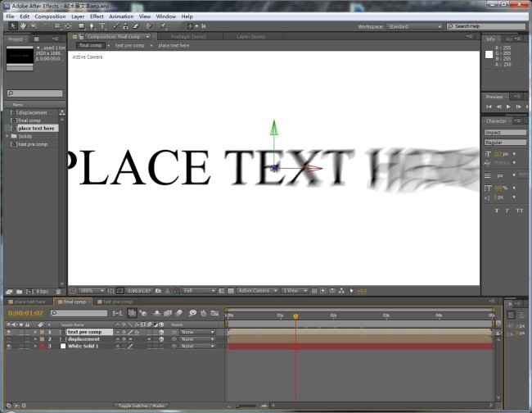Open the 100% magnification dropdown
532x413 pixels.
point(92,291)
